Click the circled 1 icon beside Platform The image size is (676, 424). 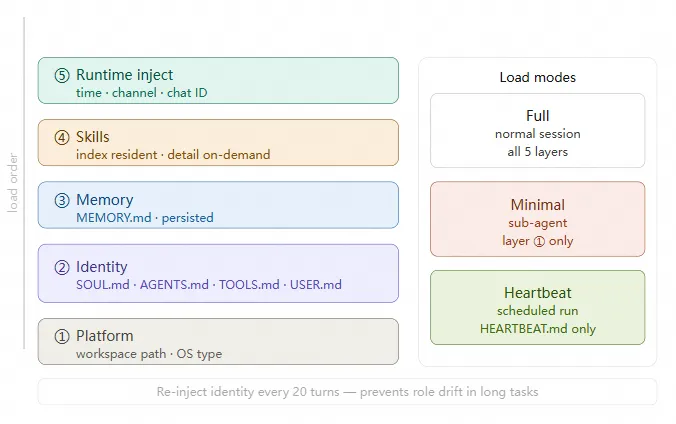pyautogui.click(x=62, y=336)
